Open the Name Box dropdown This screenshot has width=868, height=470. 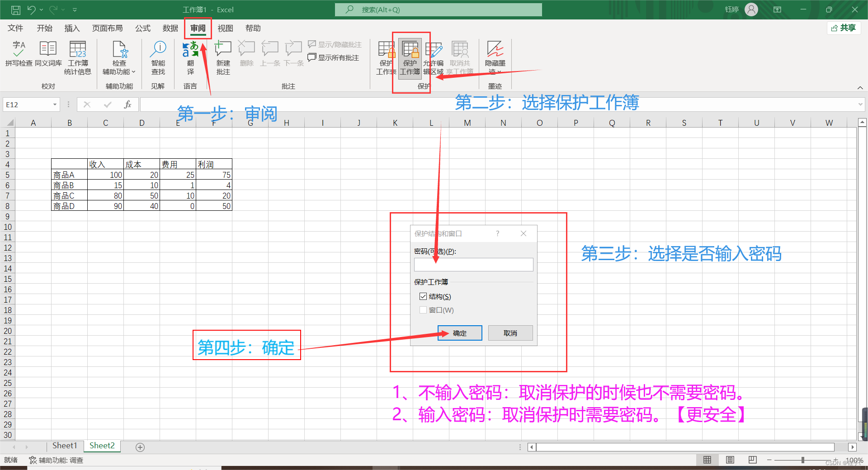coord(55,104)
